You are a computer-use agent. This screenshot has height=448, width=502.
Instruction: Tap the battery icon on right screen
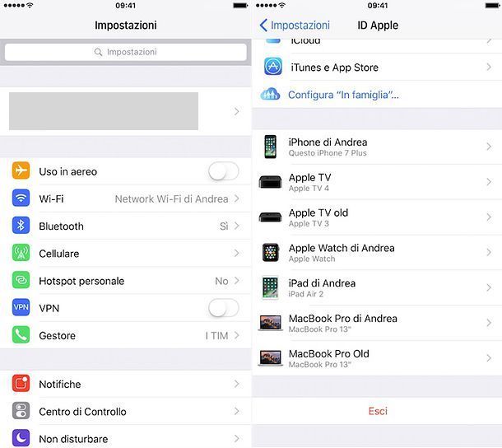point(493,6)
